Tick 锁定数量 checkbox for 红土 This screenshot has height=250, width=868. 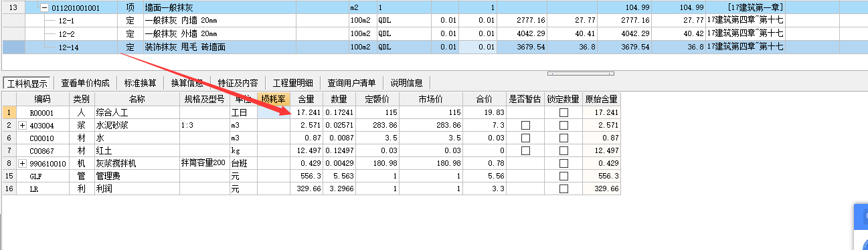[563, 151]
